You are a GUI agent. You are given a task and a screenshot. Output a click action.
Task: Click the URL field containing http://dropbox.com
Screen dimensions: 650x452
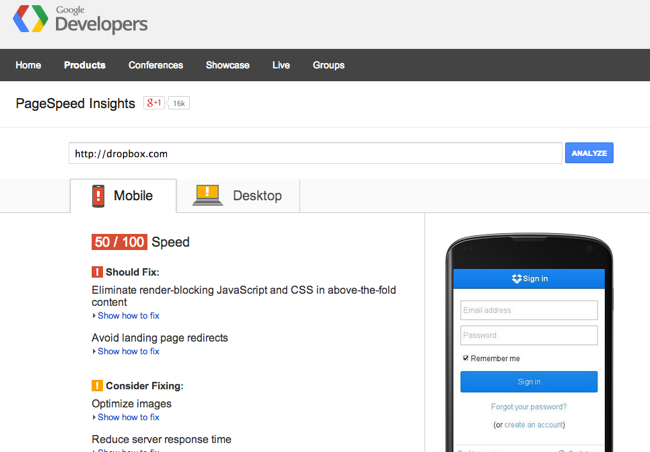coord(315,153)
